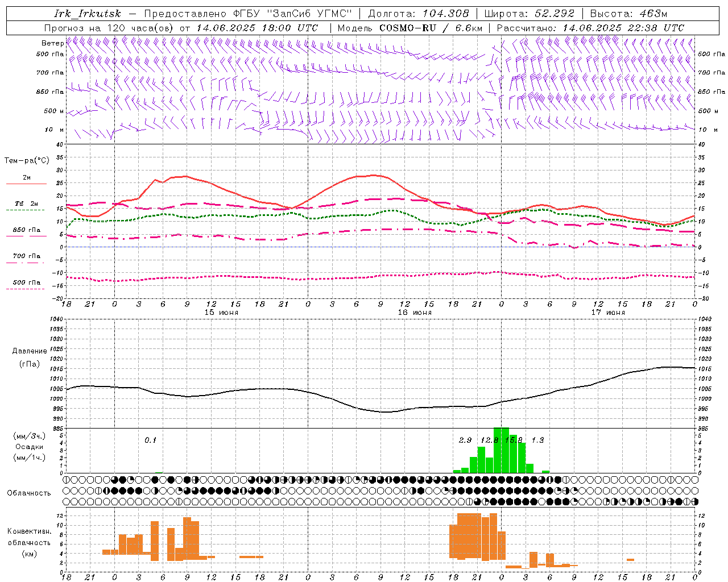Screen dimensions: 728x582
Task: Click the 15.8 precipitation value label
Action: coord(514,440)
